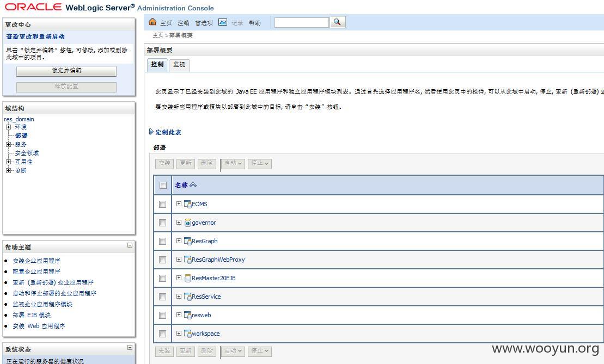Check the box for the ResGraph row
Screen dimensions: 604x364
tap(162, 241)
